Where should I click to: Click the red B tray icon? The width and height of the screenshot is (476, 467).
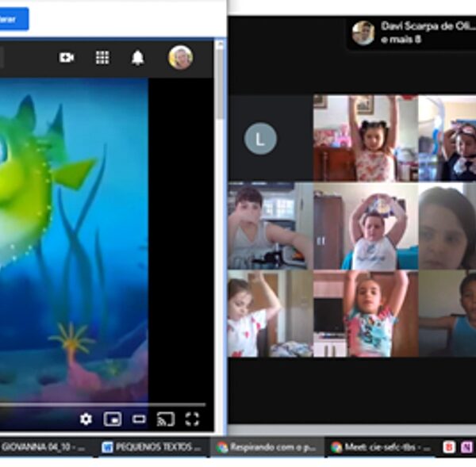pos(449,447)
